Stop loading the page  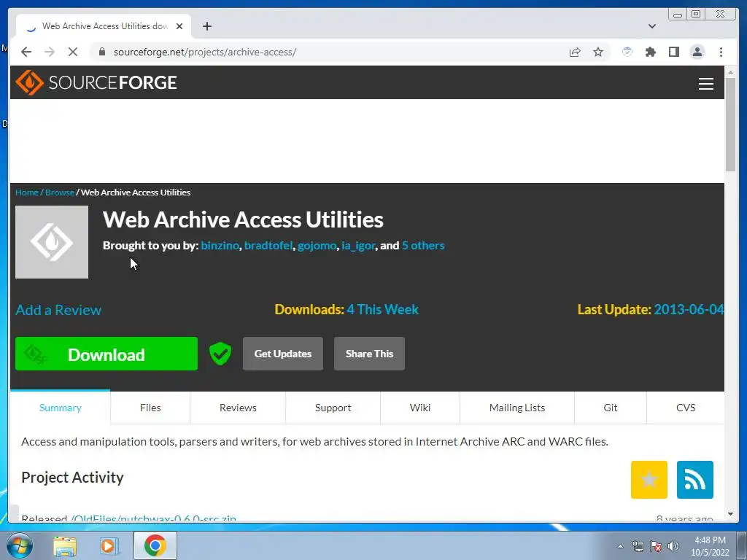click(x=73, y=52)
